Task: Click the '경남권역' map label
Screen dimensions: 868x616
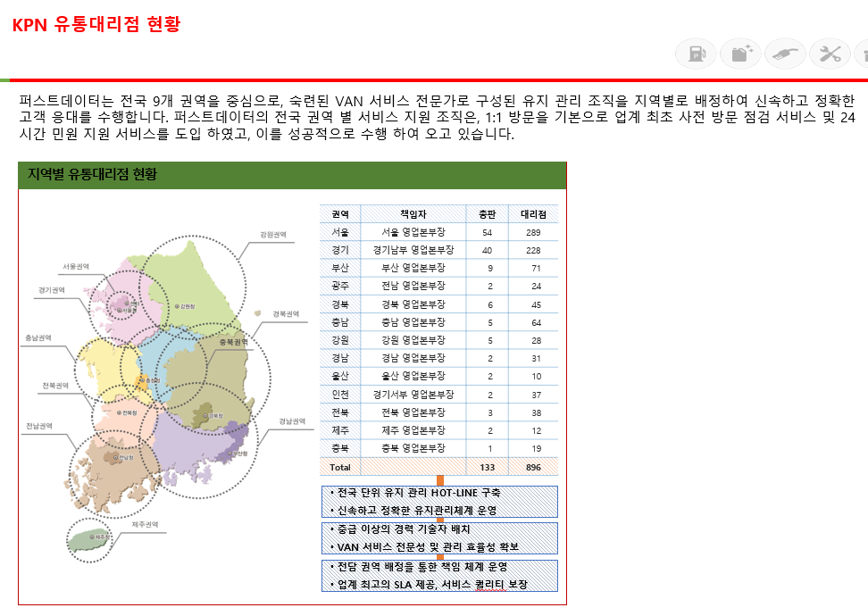Action: coord(292,421)
